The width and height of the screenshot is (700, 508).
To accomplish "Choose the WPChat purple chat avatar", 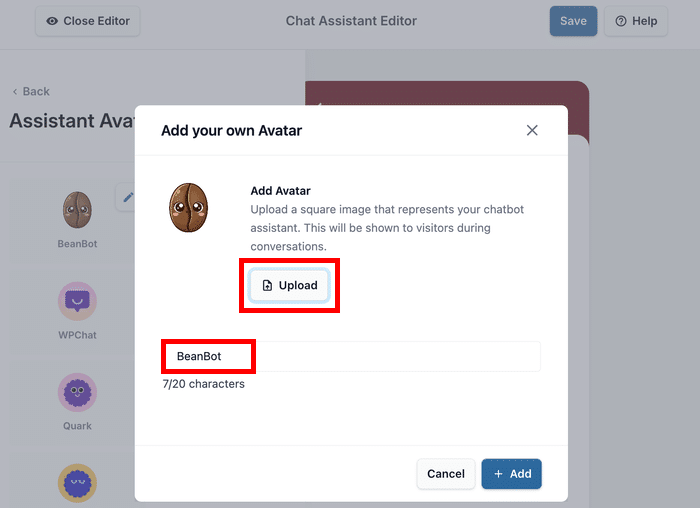I will (x=77, y=300).
